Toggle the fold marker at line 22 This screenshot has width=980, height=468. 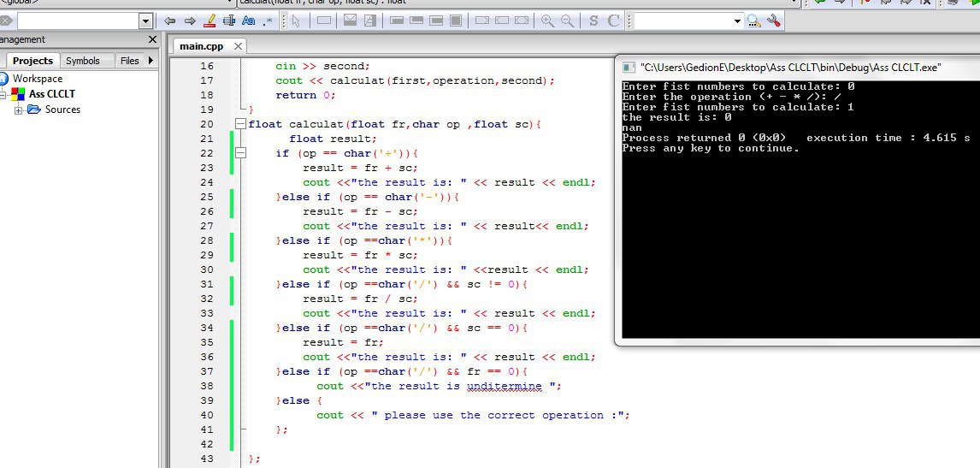point(239,152)
